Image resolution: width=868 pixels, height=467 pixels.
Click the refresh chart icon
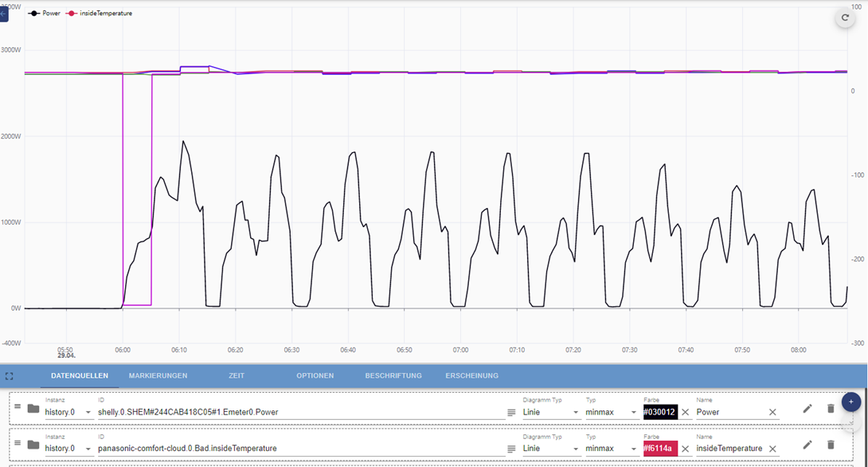click(x=845, y=18)
